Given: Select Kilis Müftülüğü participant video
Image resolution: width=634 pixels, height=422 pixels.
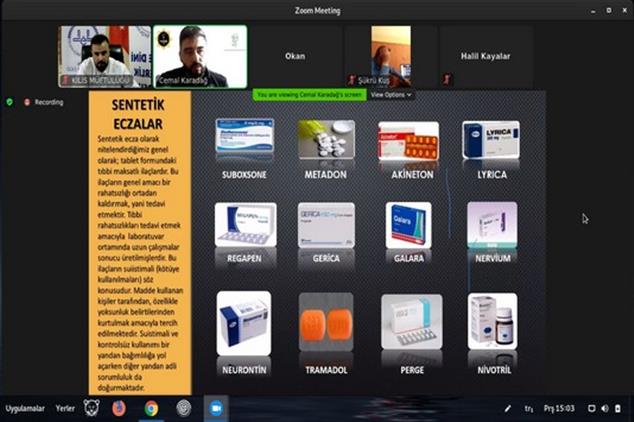Looking at the screenshot, I should 105,56.
